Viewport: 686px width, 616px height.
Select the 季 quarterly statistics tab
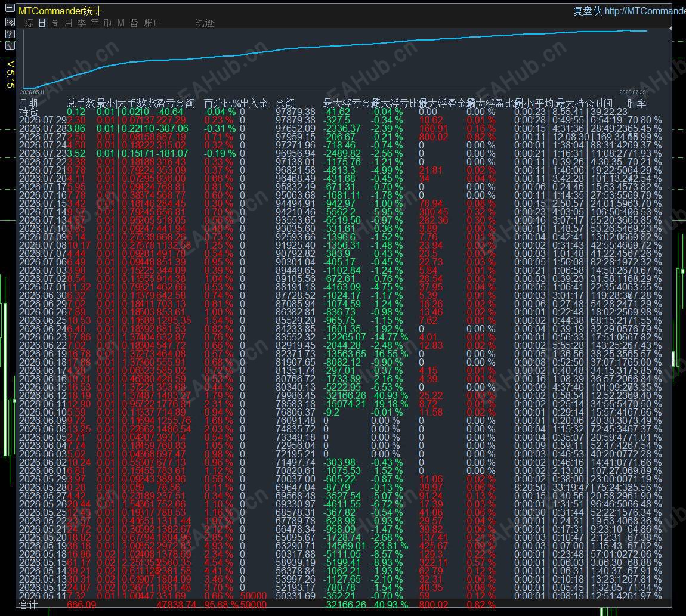point(82,23)
